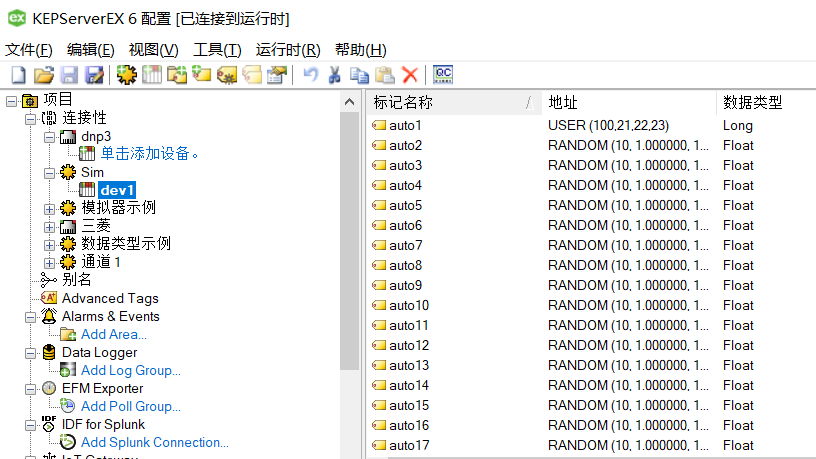Click the IDF for Splunk icon
816x459 pixels.
pyautogui.click(x=49, y=424)
